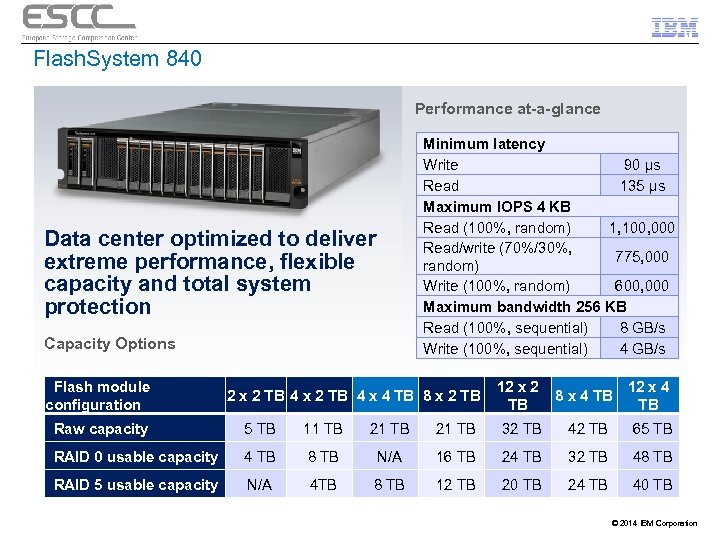Click the 'Read (100%, sequential)' label
Image resolution: width=720 pixels, height=540 pixels.
click(505, 328)
